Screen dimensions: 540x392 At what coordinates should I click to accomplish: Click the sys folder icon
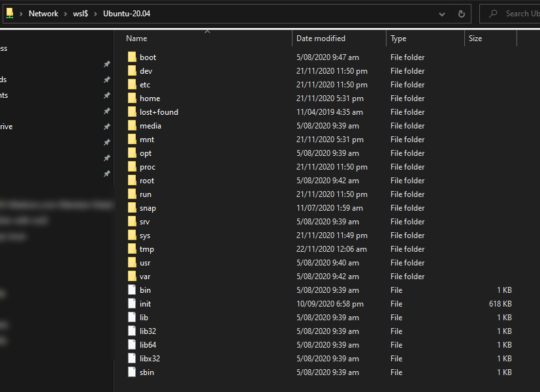[132, 235]
